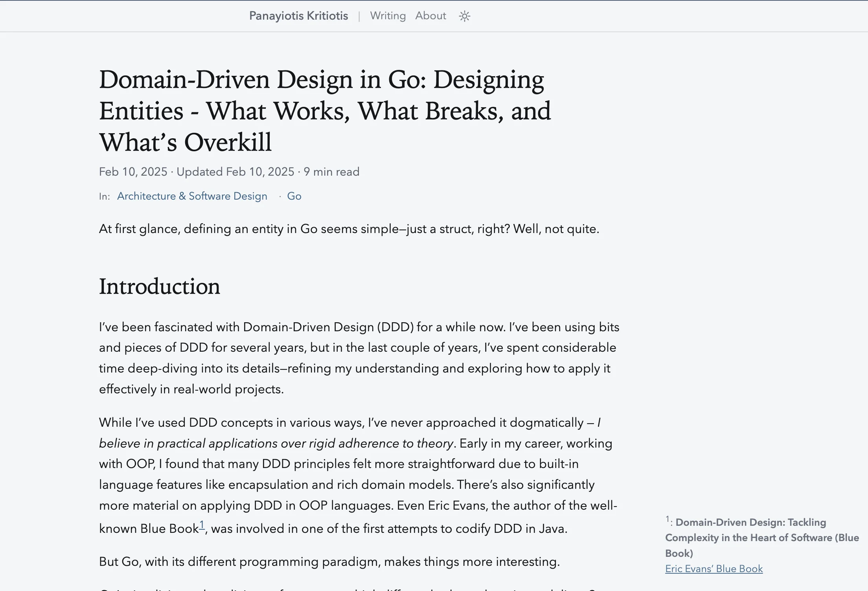Toggle the light/dark theme sun icon
This screenshot has height=591, width=868.
464,16
